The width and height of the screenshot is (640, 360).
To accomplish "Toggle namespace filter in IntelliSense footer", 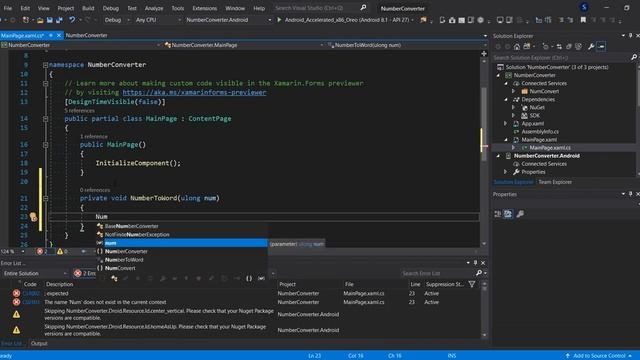I will 249,278.
